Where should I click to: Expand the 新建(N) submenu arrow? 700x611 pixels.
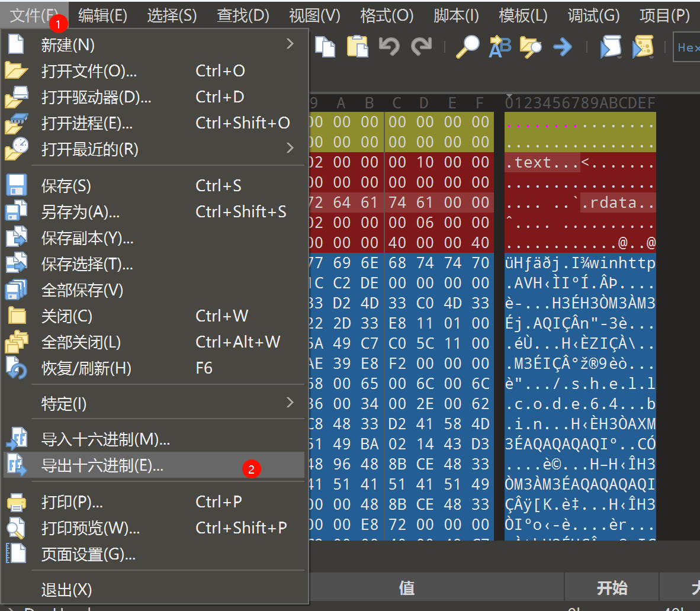pyautogui.click(x=290, y=44)
